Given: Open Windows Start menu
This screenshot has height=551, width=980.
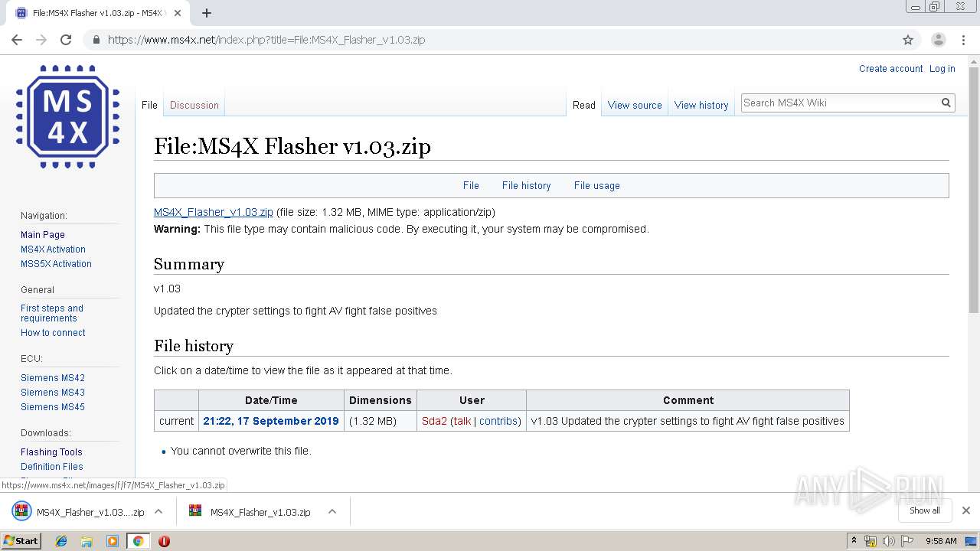Looking at the screenshot, I should tap(21, 540).
